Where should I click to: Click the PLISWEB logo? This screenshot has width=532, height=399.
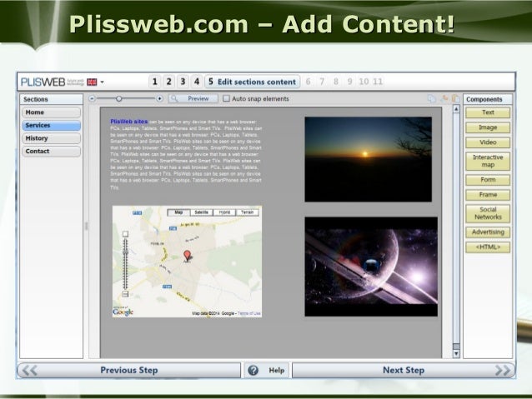pyautogui.click(x=43, y=82)
